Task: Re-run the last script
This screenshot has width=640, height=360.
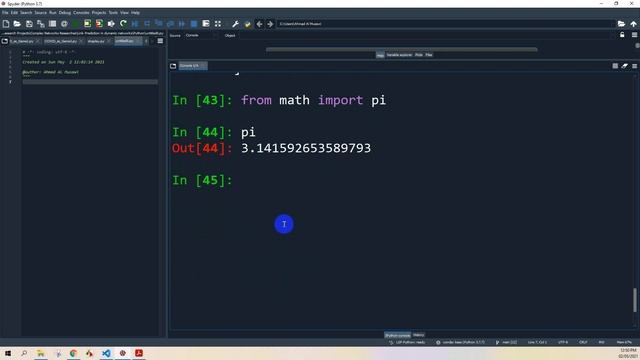Action: point(123,24)
